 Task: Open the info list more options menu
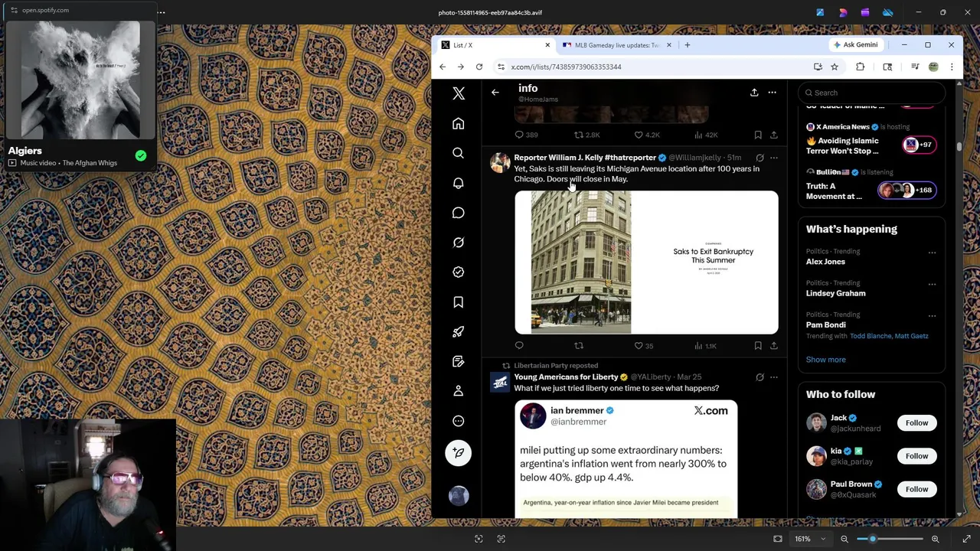772,93
